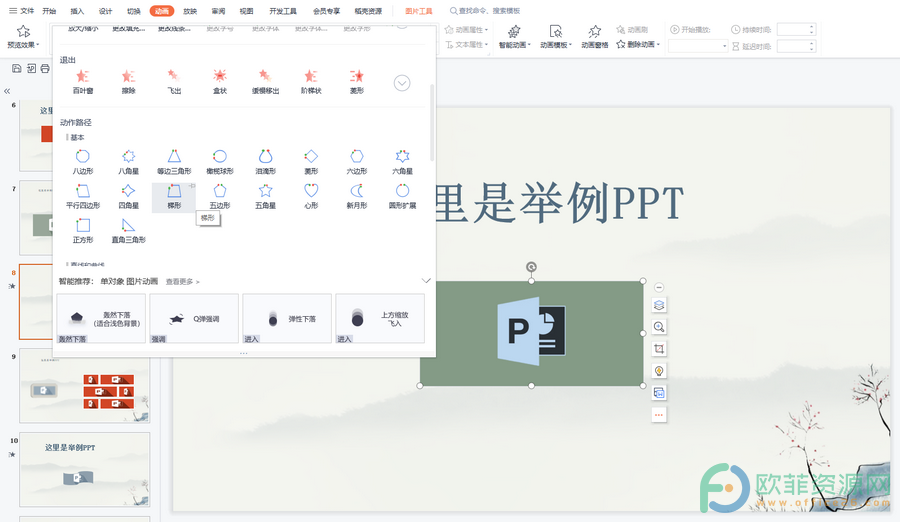Screen dimensions: 900x522
Task: Click the magnifier zoom icon beside picture
Action: click(659, 327)
